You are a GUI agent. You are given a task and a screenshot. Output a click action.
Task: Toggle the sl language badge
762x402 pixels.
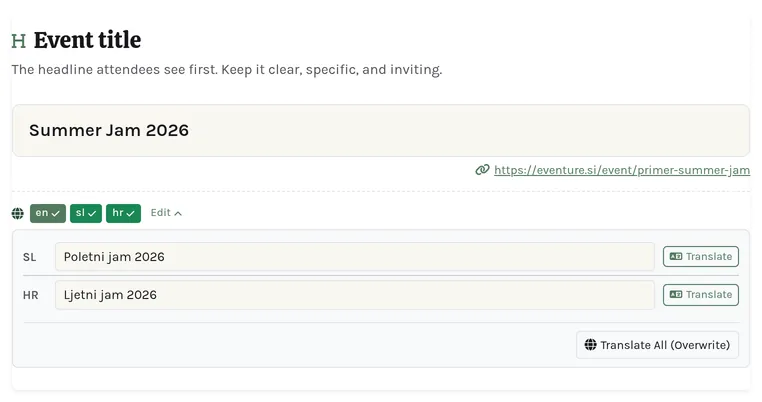[86, 213]
